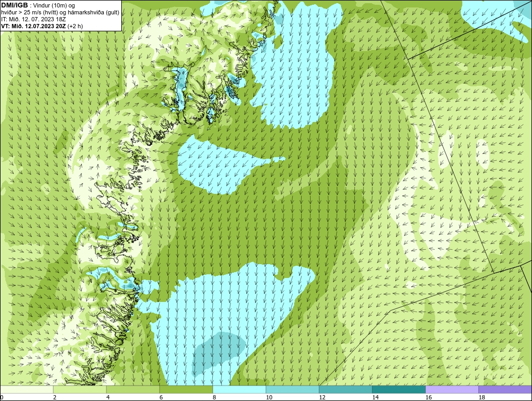Click the 0–2 m/s palest legend swatch

[x=27, y=389]
